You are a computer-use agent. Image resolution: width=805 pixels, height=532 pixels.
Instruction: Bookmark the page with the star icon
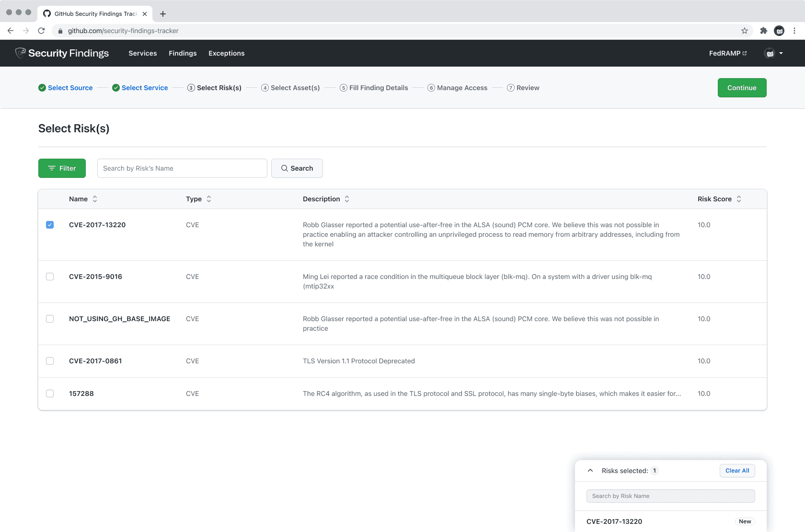click(x=745, y=31)
